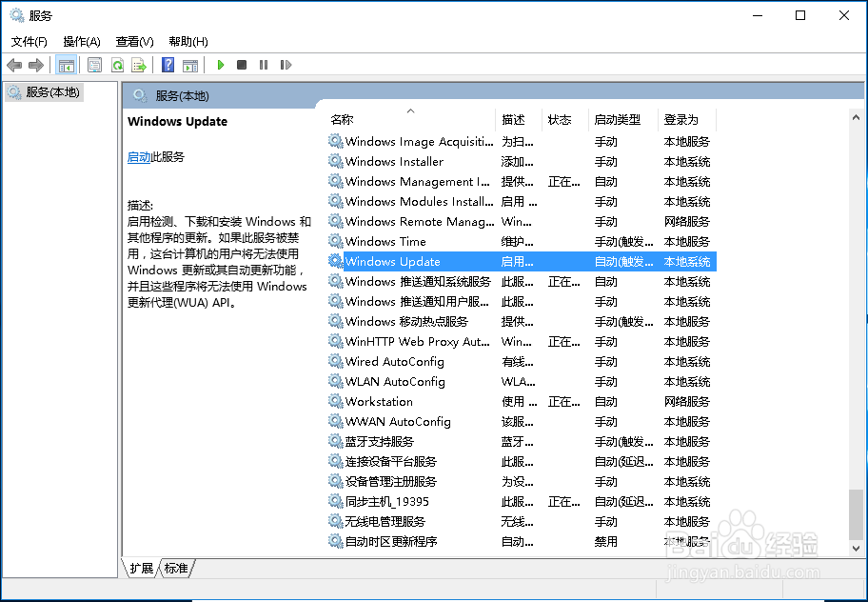The image size is (868, 602).
Task: Switch to the 扩展 tab
Action: point(141,569)
